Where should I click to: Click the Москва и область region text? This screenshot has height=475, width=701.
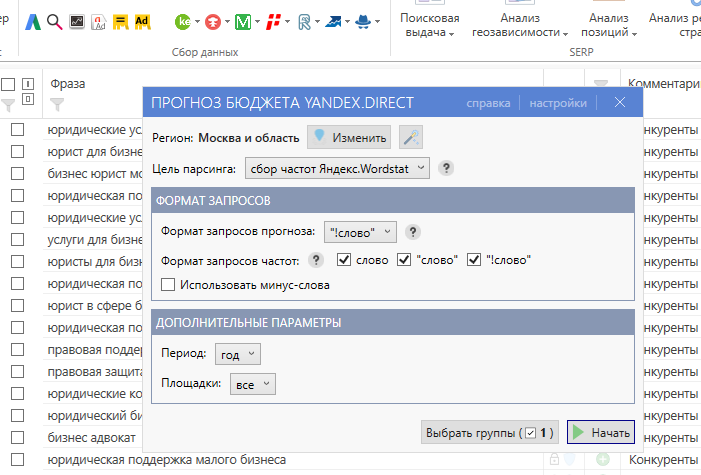click(249, 138)
